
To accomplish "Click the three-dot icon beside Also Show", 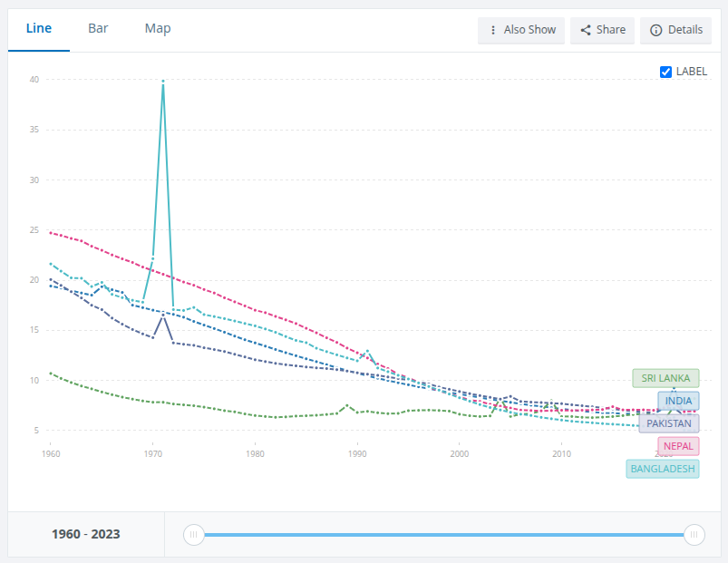I will [x=492, y=30].
